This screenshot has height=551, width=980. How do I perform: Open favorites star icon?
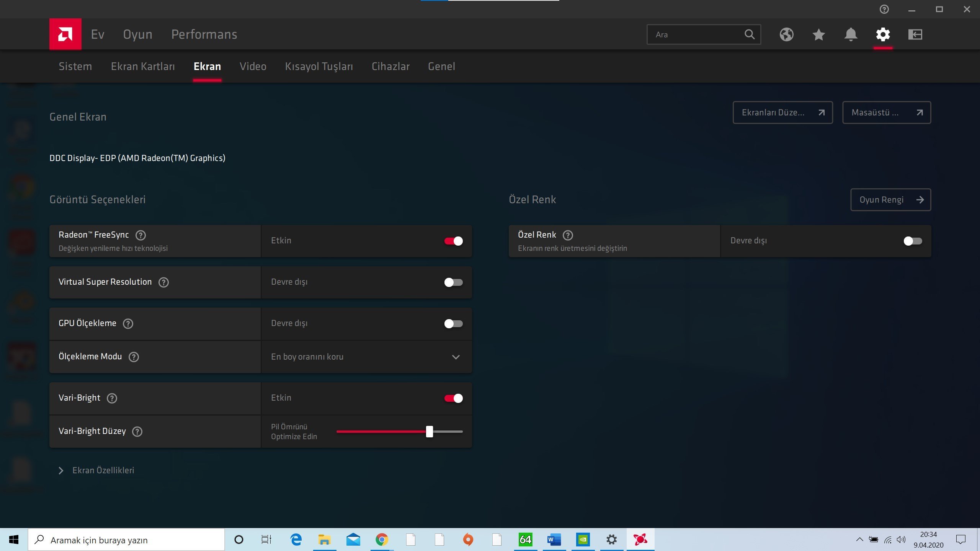click(x=818, y=34)
